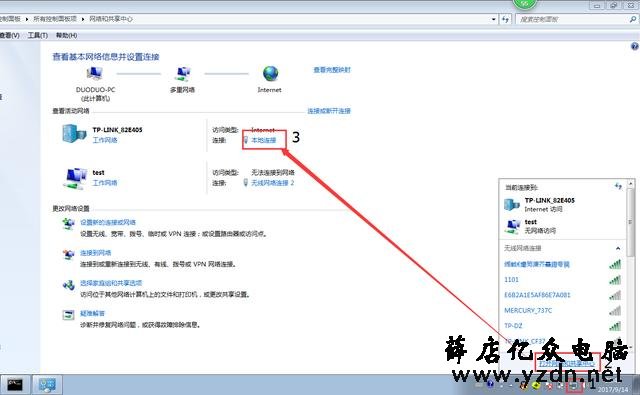
Task: Expand the breadcrumb arrow before 所有控制面板项
Action: (27, 19)
